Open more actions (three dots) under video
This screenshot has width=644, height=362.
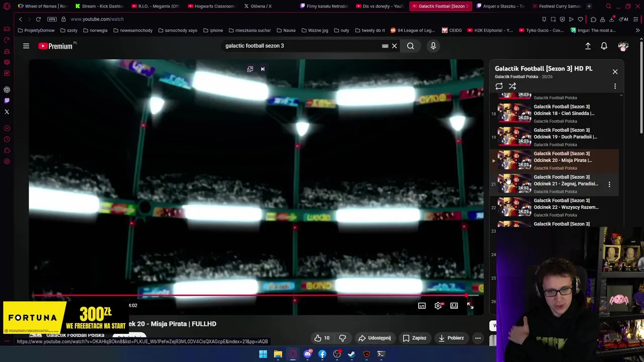click(478, 338)
